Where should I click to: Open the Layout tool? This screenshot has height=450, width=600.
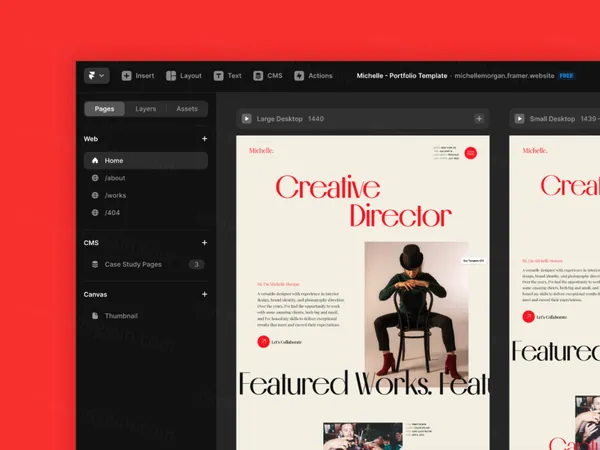click(x=184, y=75)
